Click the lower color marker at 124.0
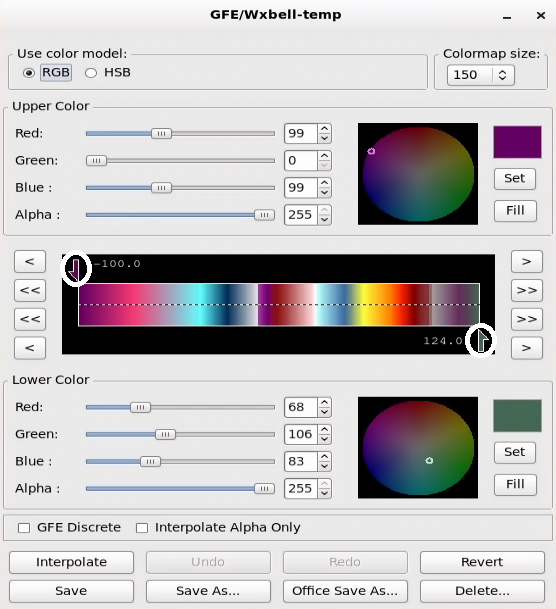This screenshot has width=556, height=609. [x=482, y=341]
